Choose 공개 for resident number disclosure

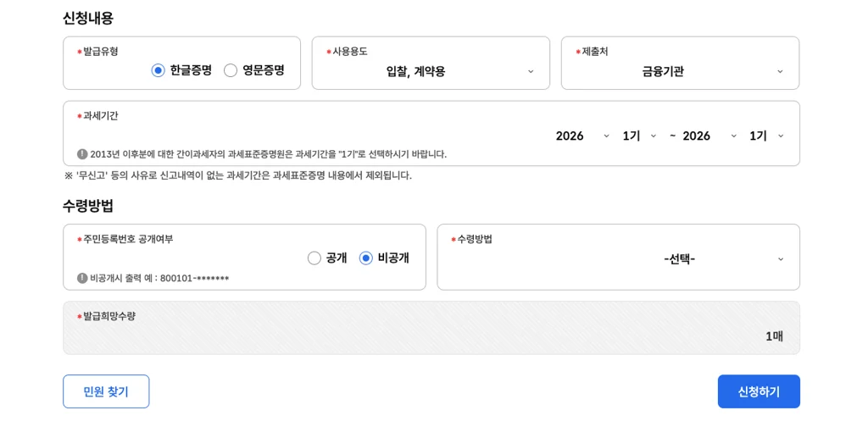pyautogui.click(x=314, y=258)
